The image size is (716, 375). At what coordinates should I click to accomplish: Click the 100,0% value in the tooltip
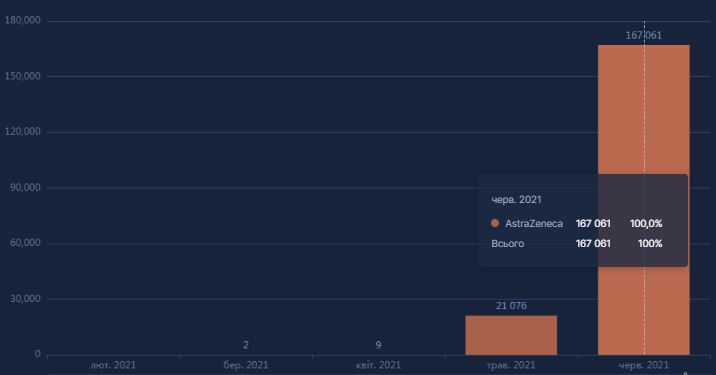(x=646, y=223)
